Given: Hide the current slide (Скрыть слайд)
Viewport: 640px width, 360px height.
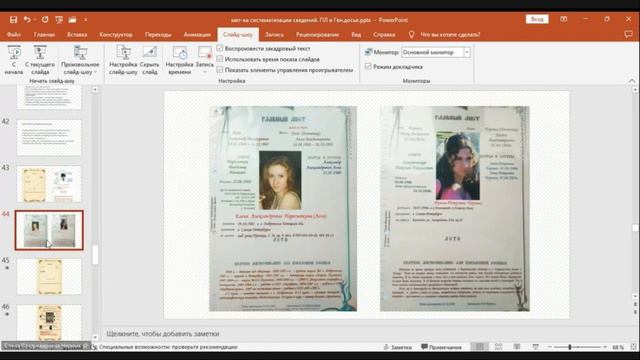Looking at the screenshot, I should click(x=149, y=60).
